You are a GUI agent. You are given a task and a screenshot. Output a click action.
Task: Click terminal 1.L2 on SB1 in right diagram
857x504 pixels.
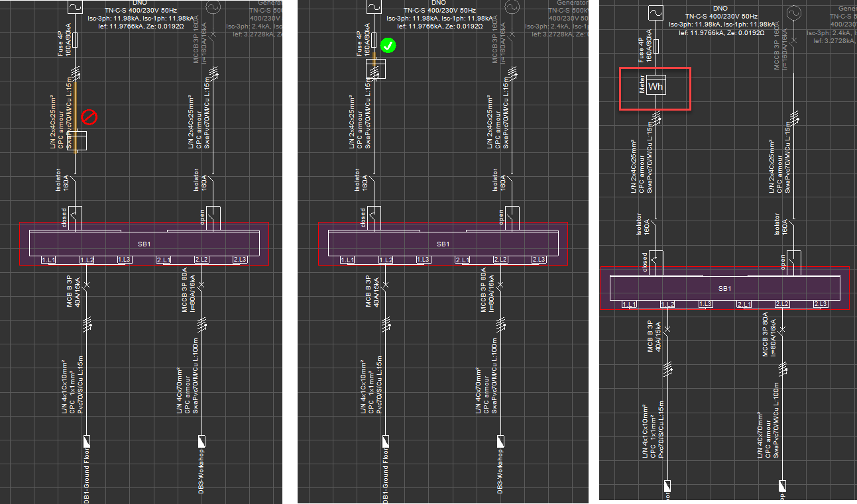pyautogui.click(x=668, y=304)
